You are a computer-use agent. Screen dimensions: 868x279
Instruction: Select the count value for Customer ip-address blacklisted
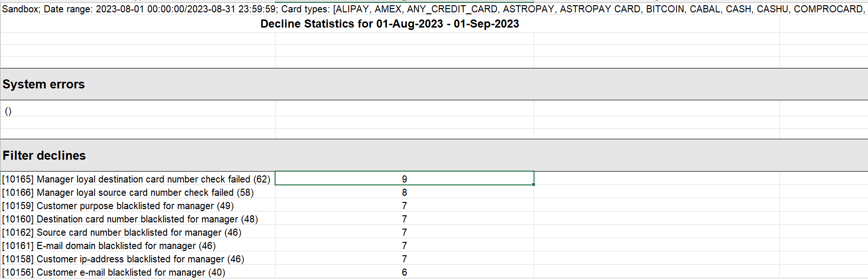[x=404, y=259]
